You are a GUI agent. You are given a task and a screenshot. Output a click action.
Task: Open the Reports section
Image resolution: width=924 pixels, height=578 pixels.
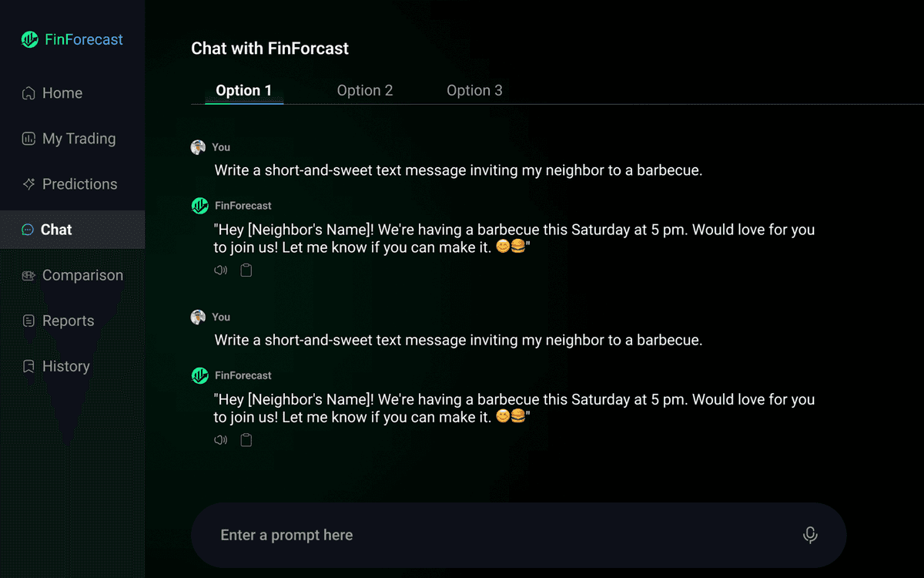click(x=68, y=321)
